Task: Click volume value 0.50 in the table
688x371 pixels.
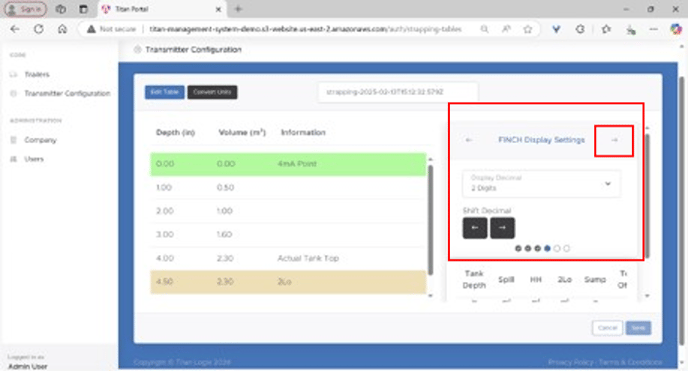Action: [225, 188]
